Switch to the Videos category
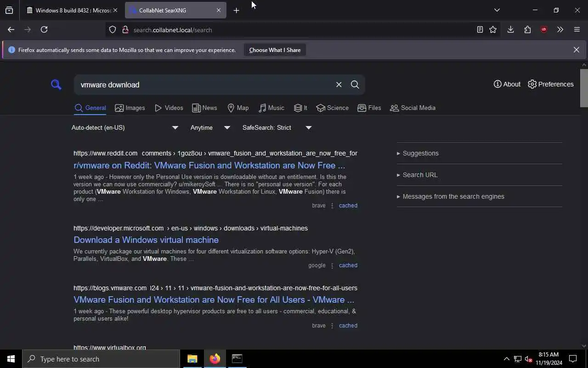The height and width of the screenshot is (368, 588). pyautogui.click(x=169, y=108)
